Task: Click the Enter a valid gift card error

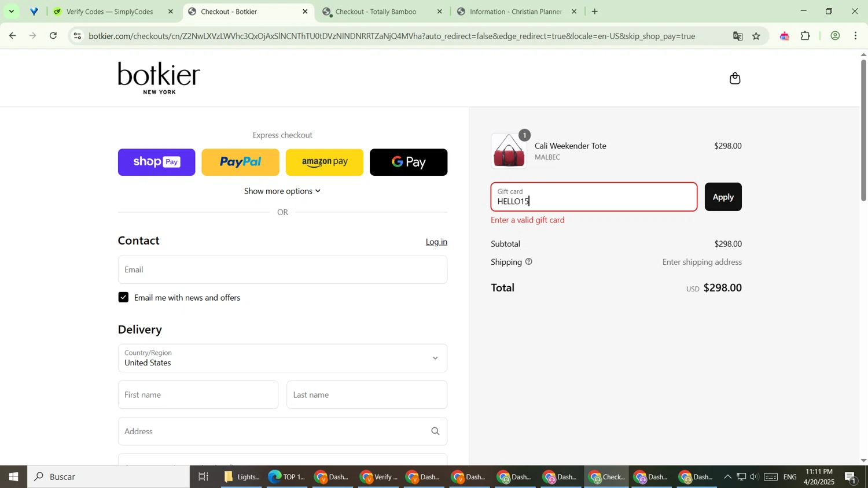Action: [x=528, y=220]
